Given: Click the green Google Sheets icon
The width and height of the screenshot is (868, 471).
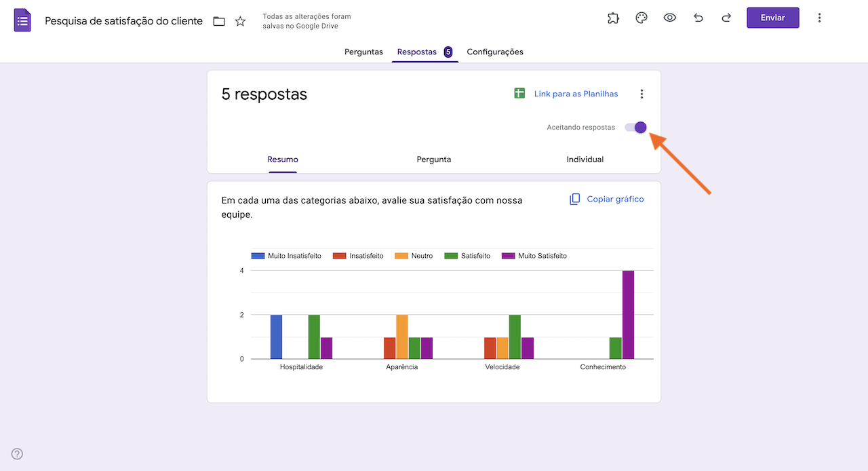Looking at the screenshot, I should coord(519,93).
